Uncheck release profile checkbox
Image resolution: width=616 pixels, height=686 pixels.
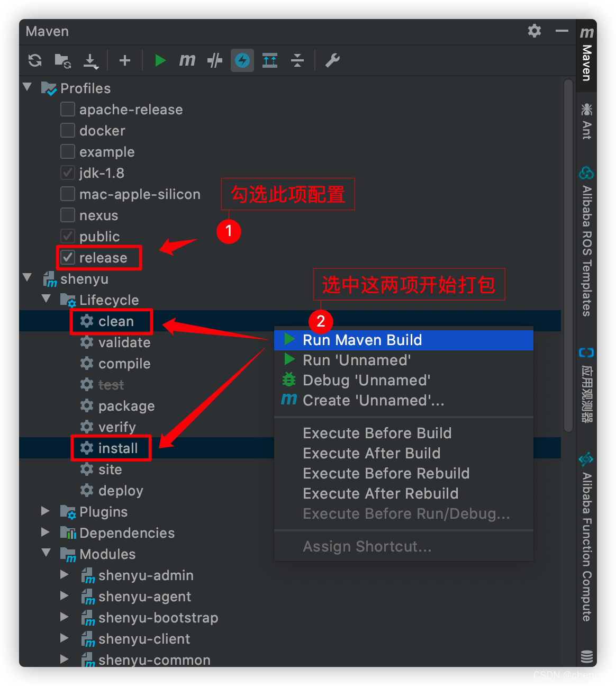pos(68,257)
